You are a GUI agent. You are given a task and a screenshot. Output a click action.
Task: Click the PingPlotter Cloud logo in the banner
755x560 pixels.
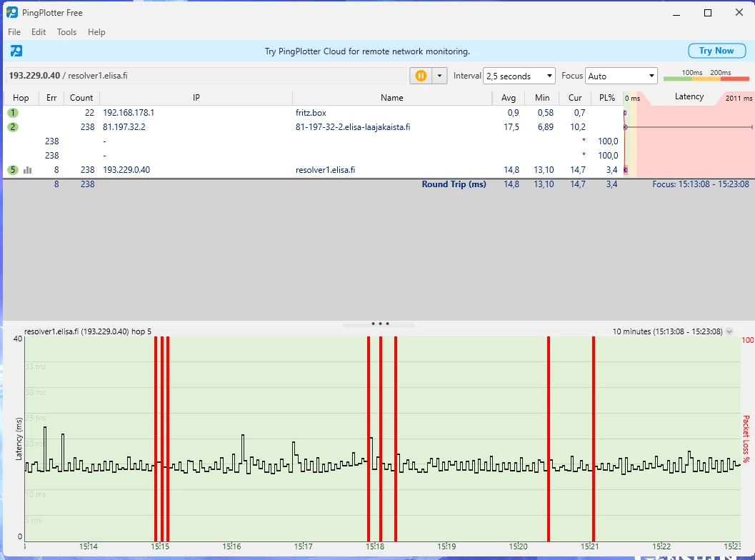pos(16,51)
